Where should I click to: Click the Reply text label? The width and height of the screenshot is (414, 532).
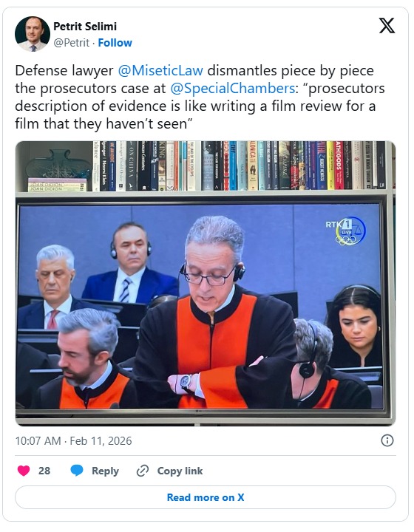coord(105,471)
